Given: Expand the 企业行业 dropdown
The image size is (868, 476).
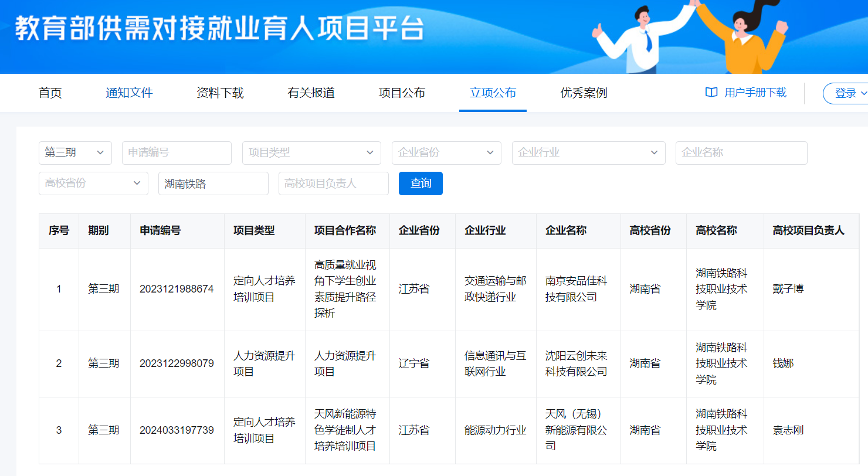Looking at the screenshot, I should [x=589, y=152].
